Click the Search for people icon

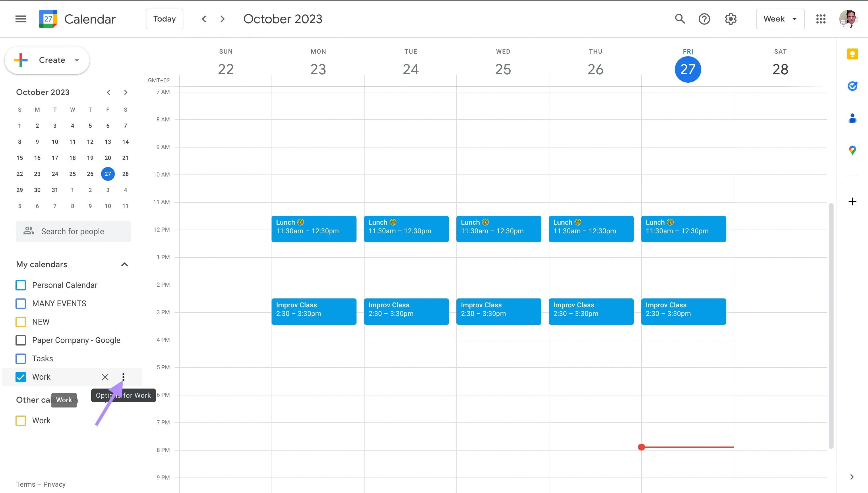(x=28, y=231)
